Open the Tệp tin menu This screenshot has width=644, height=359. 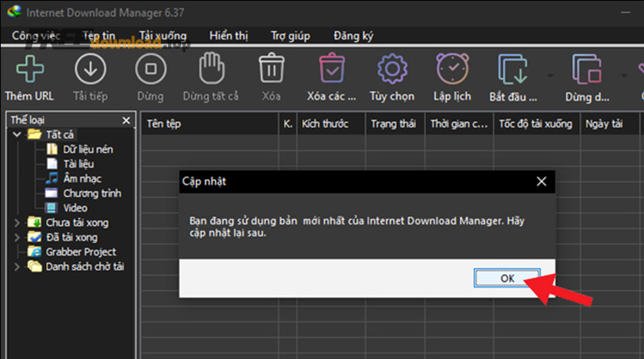[x=99, y=36]
